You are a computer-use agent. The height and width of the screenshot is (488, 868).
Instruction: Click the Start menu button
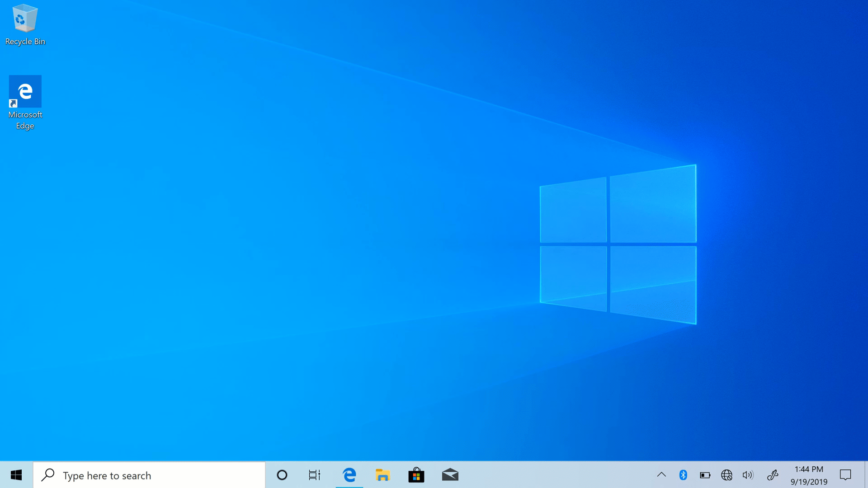(x=16, y=475)
